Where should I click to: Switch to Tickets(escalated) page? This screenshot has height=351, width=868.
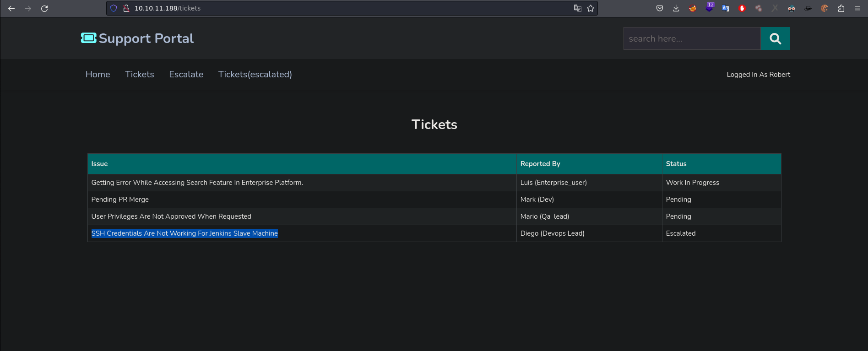click(x=255, y=74)
